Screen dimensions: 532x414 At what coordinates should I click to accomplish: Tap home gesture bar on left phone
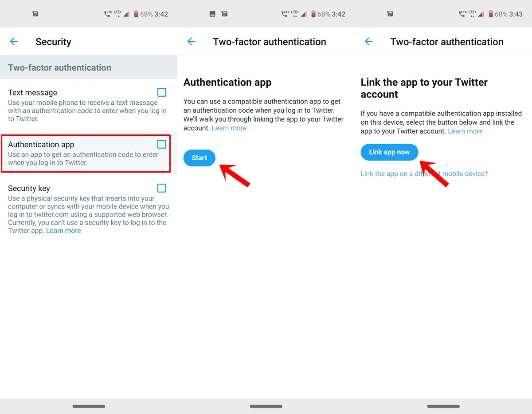(x=89, y=406)
